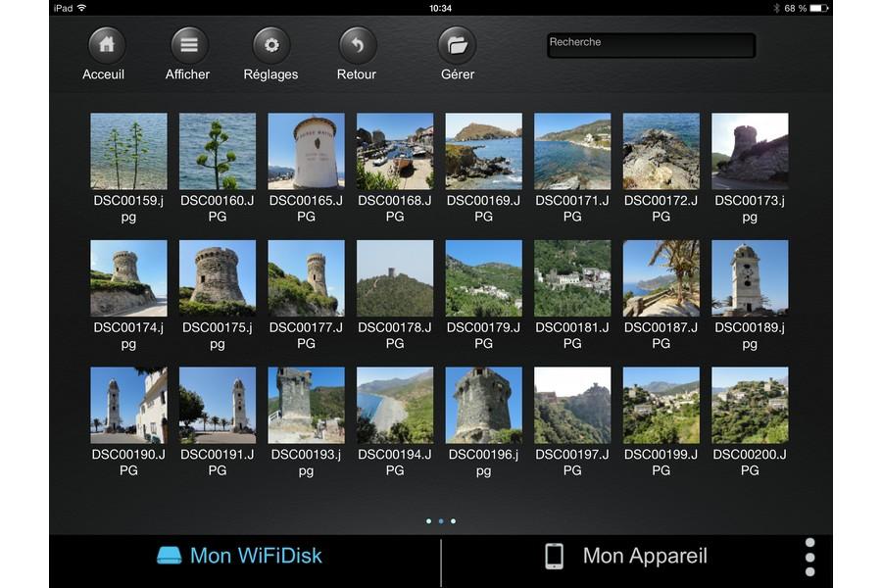882x588 pixels.
Task: Tap the Wi-Fi status icon
Action: (x=80, y=8)
